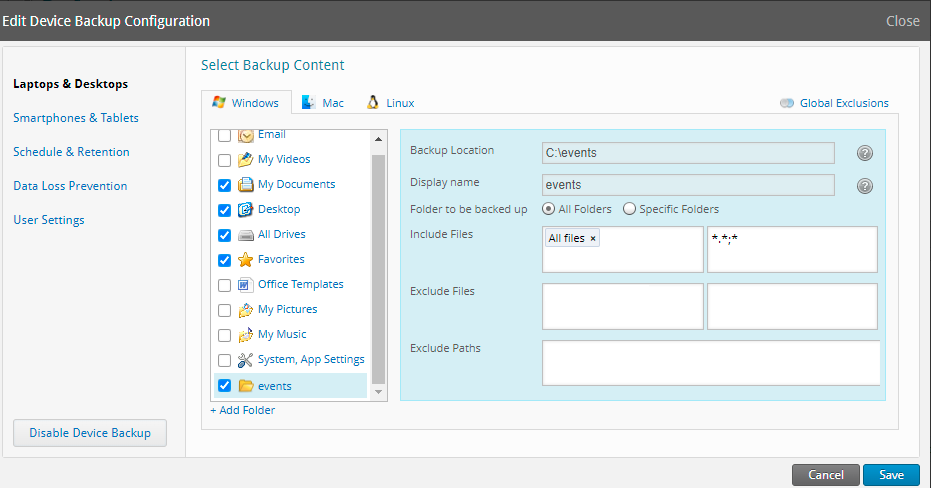Image resolution: width=931 pixels, height=488 pixels.
Task: Check the Email checkbox
Action: 224,136
